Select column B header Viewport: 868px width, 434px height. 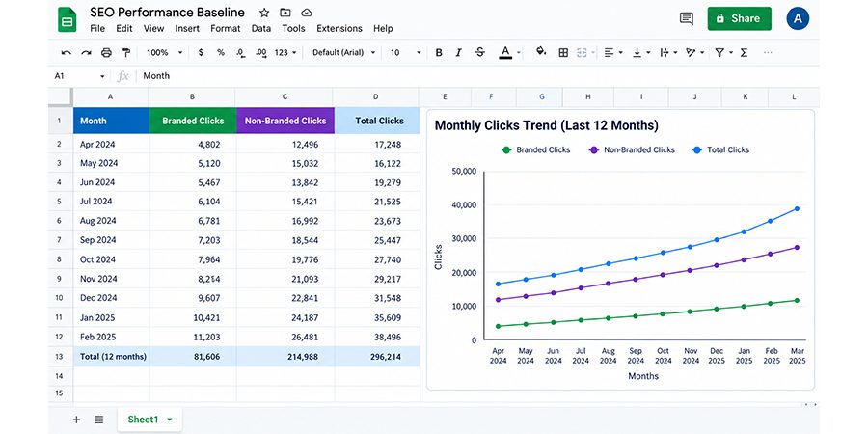(x=193, y=96)
